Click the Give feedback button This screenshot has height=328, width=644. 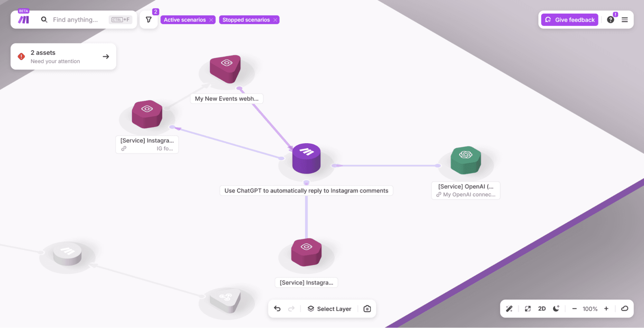[x=570, y=20]
